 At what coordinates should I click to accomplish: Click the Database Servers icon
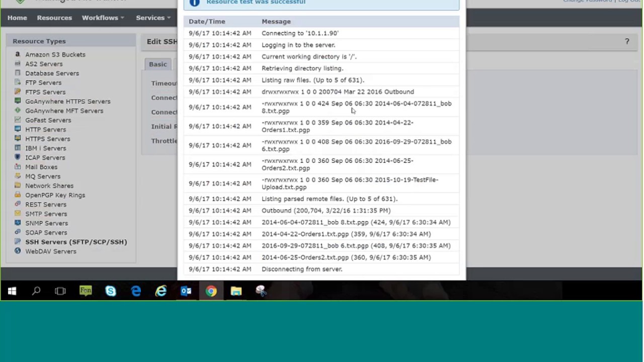(x=18, y=73)
